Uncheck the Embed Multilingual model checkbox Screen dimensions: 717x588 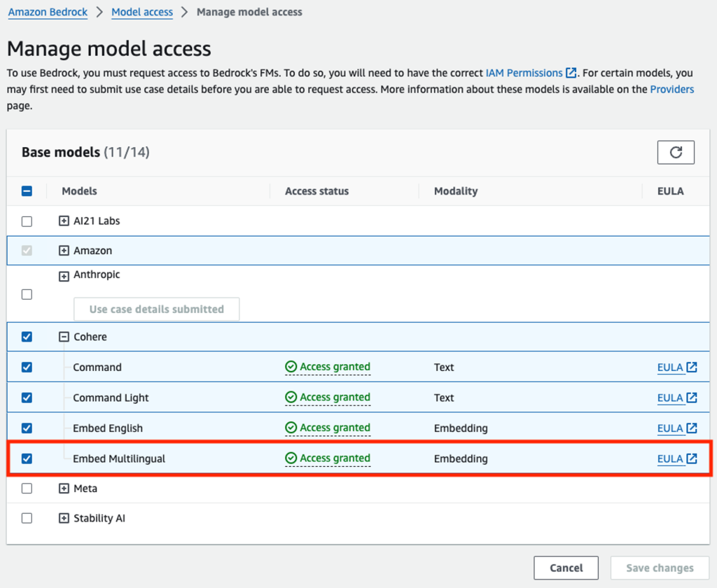27,458
